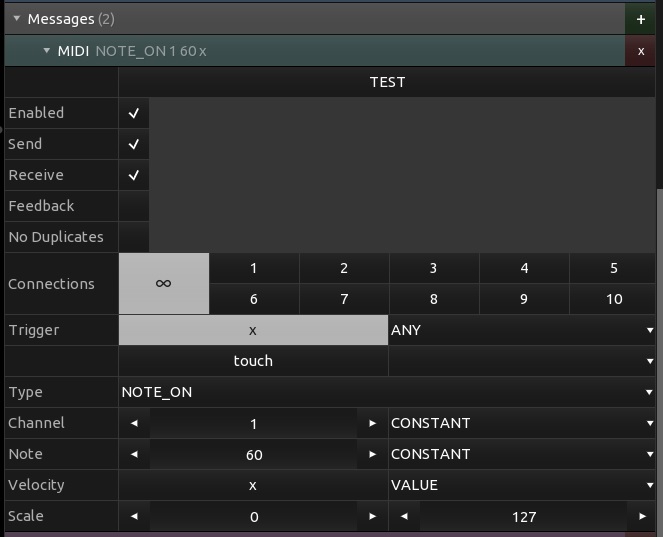
Task: Open the NOTE_ON type dropdown
Action: pyautogui.click(x=387, y=392)
